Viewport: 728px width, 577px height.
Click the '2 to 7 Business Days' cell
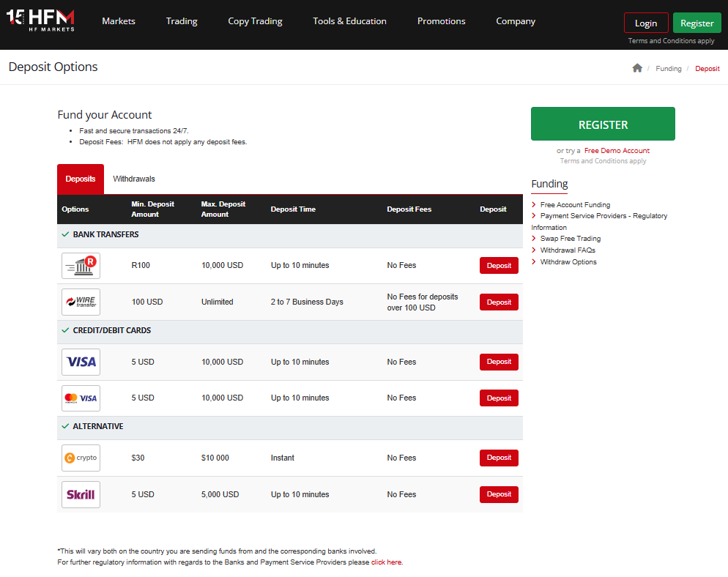pyautogui.click(x=307, y=302)
